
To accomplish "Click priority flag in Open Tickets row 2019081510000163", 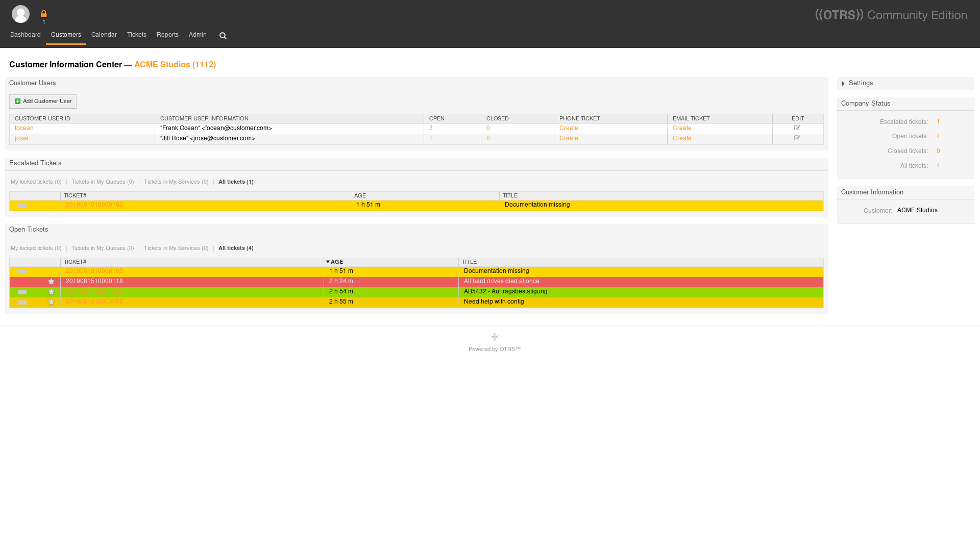I will pos(22,272).
